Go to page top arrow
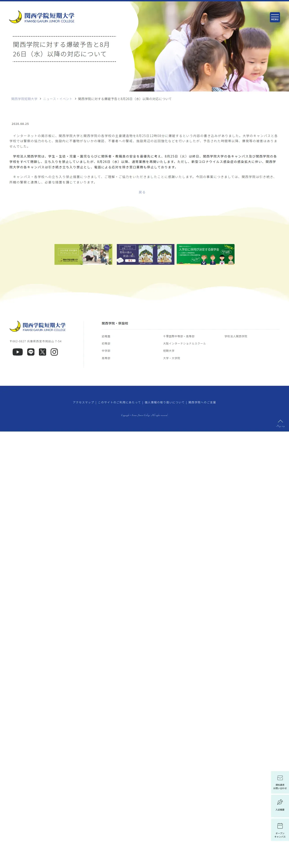 (280, 423)
